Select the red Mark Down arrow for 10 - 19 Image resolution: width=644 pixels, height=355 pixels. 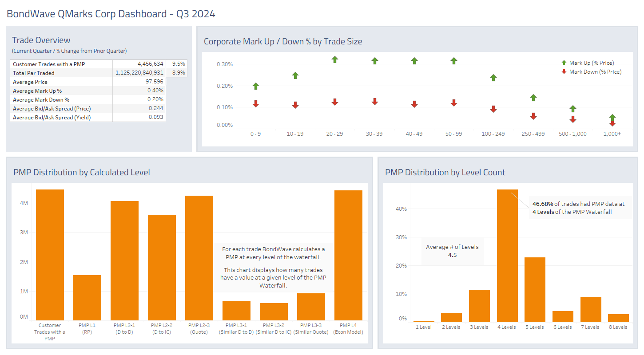tap(295, 105)
